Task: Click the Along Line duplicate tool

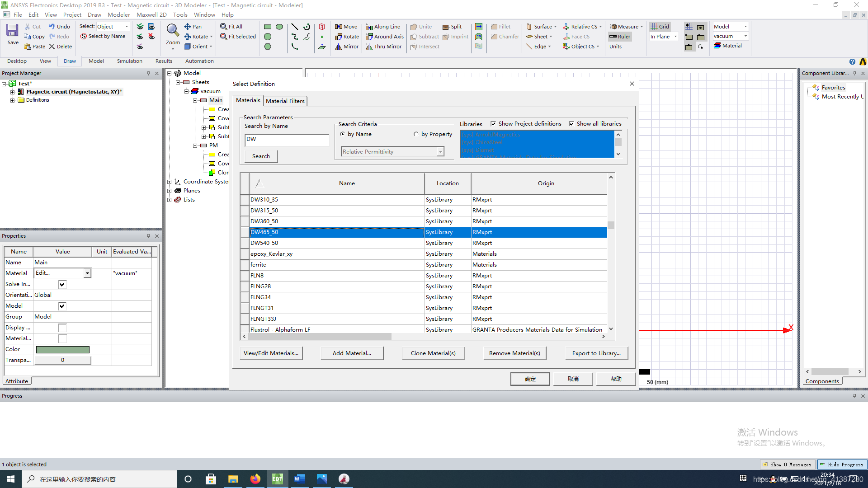Action: tap(383, 27)
